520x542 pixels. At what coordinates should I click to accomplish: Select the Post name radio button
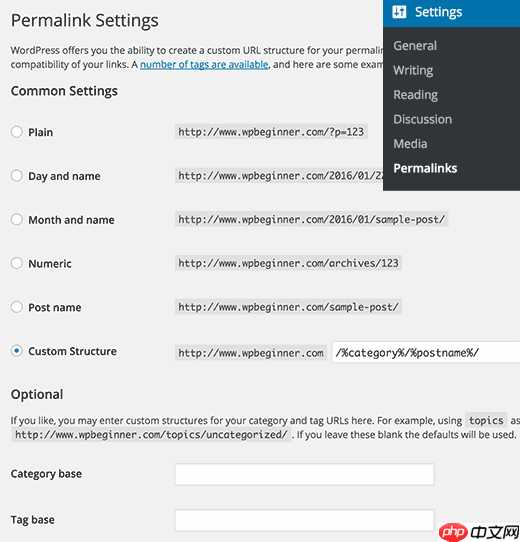17,307
